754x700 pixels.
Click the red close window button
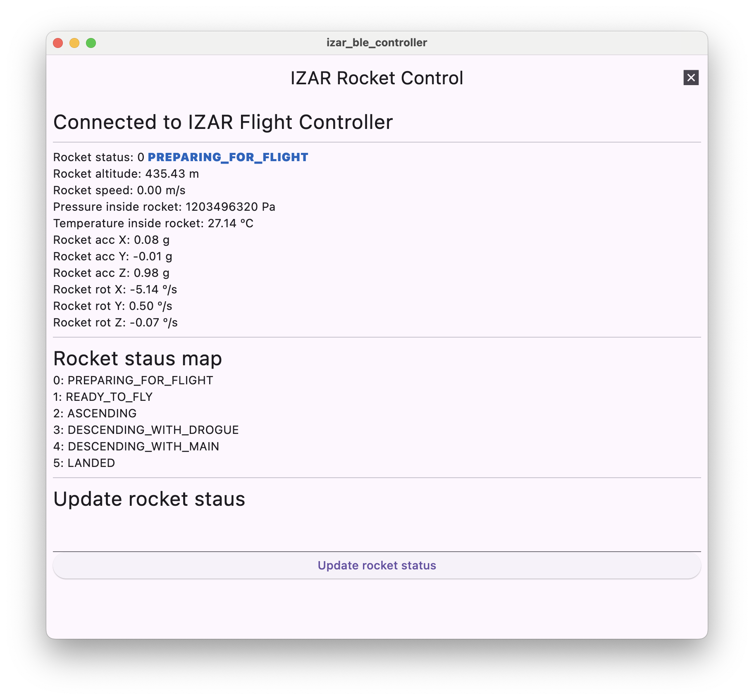tap(58, 43)
